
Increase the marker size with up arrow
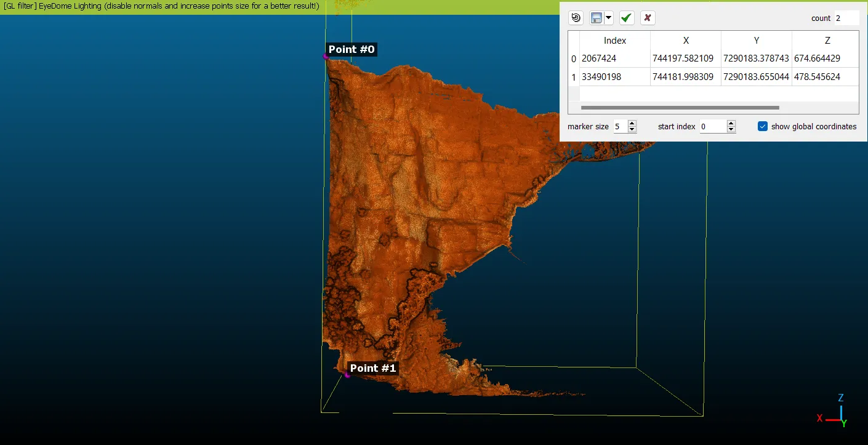(632, 123)
